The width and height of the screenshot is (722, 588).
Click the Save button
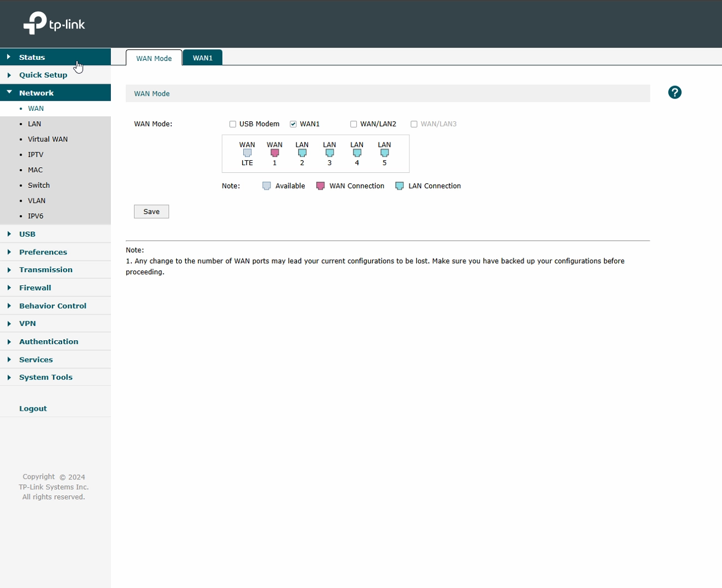(151, 212)
